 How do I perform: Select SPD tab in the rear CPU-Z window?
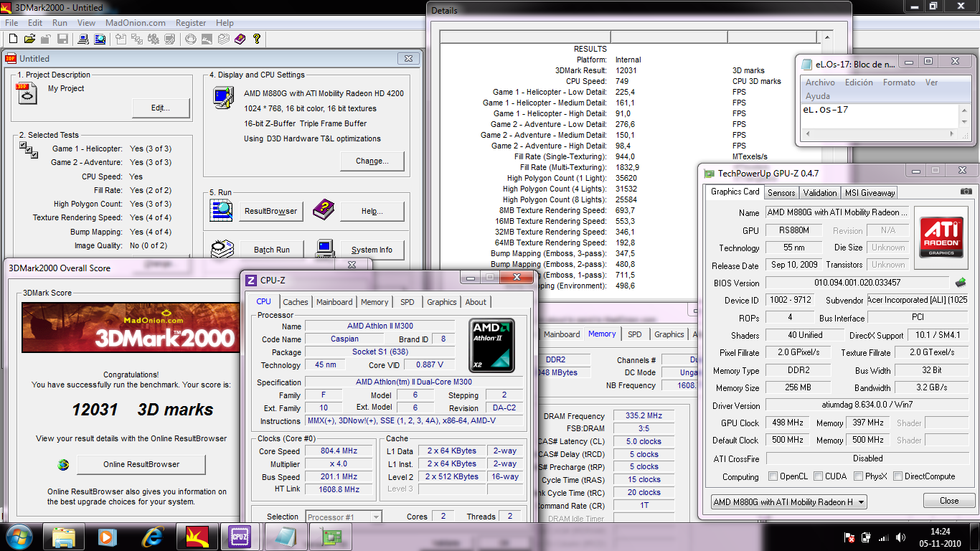click(635, 334)
